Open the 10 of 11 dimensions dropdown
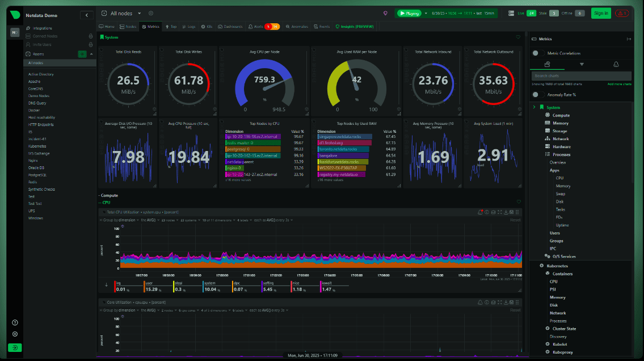 (218, 220)
